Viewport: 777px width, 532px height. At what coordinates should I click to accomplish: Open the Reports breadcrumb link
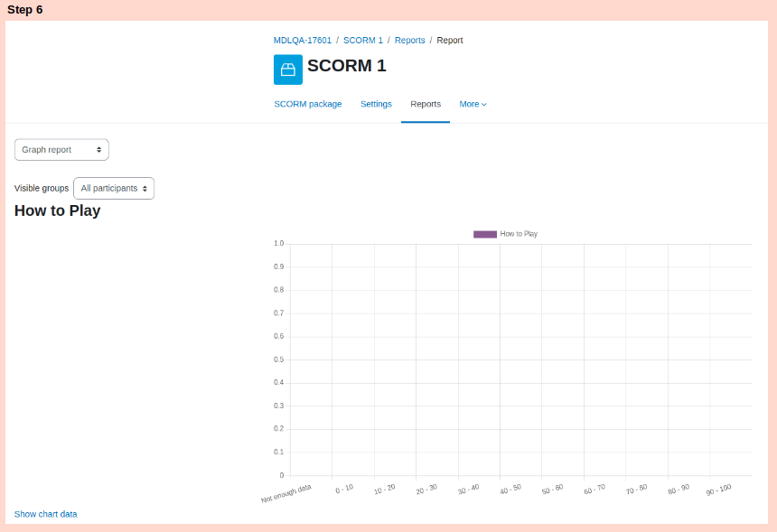click(410, 40)
